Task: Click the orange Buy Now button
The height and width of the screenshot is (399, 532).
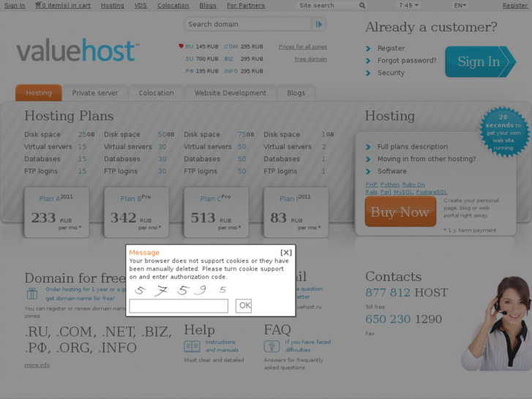Action: click(x=400, y=212)
